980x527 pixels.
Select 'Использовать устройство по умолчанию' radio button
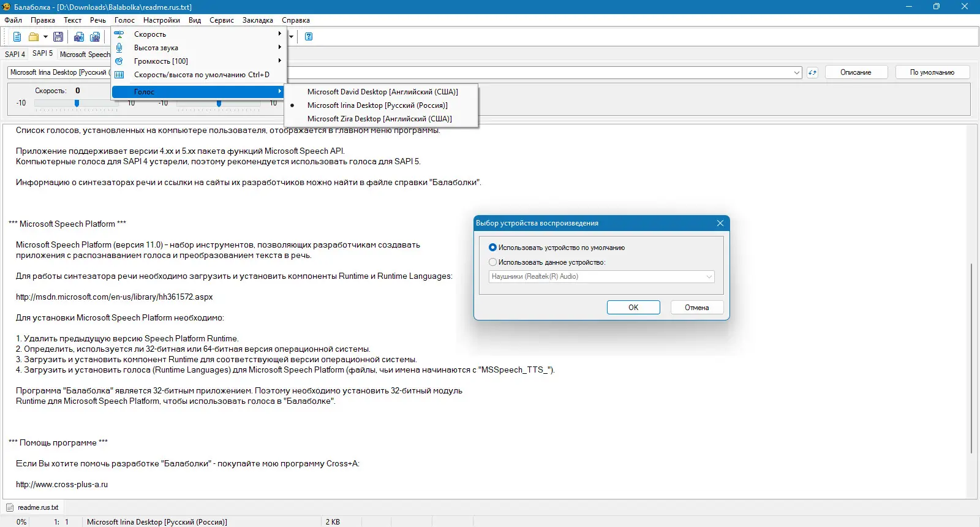[492, 248]
